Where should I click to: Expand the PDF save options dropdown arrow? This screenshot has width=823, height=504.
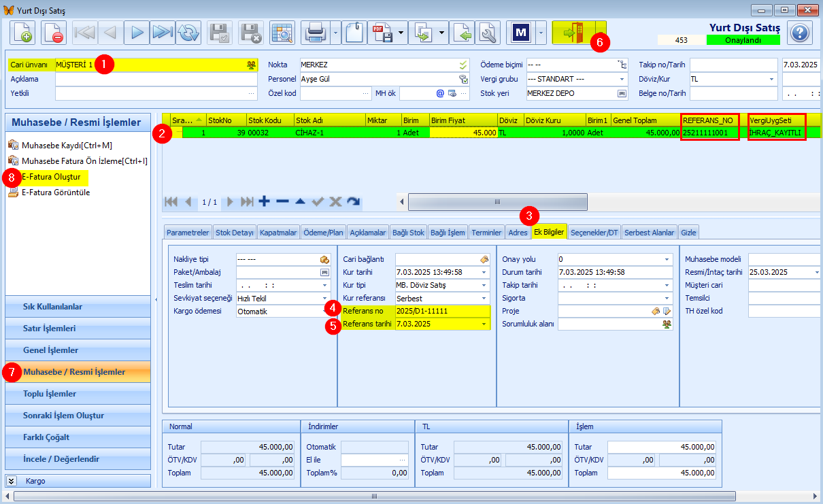tap(401, 32)
